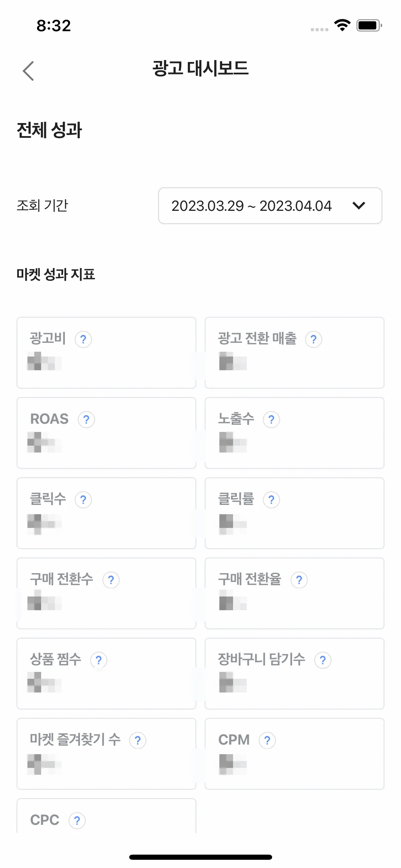Open the 조회 기간 date range dropdown
The width and height of the screenshot is (401, 868).
[269, 206]
